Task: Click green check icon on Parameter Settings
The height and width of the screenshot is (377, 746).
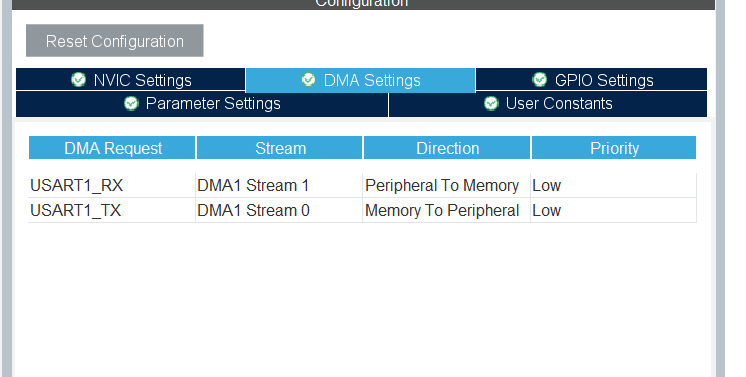Action: coord(131,103)
